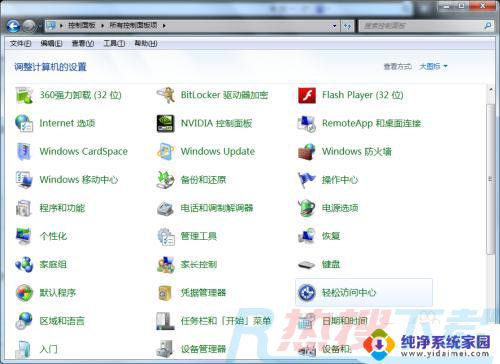Click the Forward navigation button
The height and width of the screenshot is (364, 500).
coord(29,26)
